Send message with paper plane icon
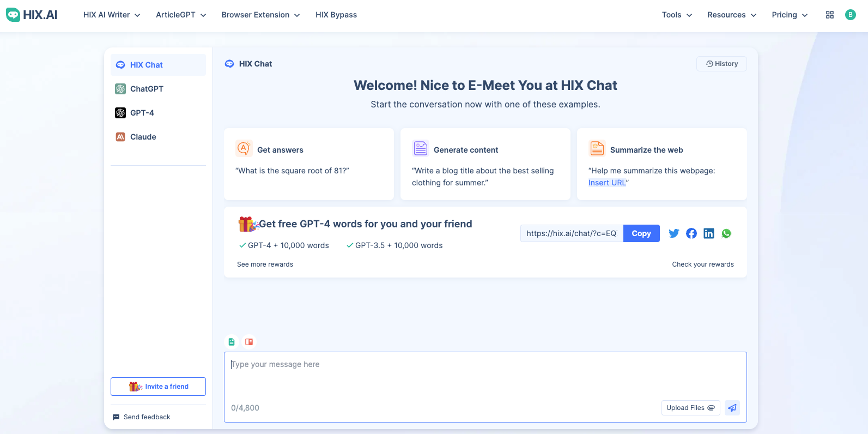 [x=732, y=408]
